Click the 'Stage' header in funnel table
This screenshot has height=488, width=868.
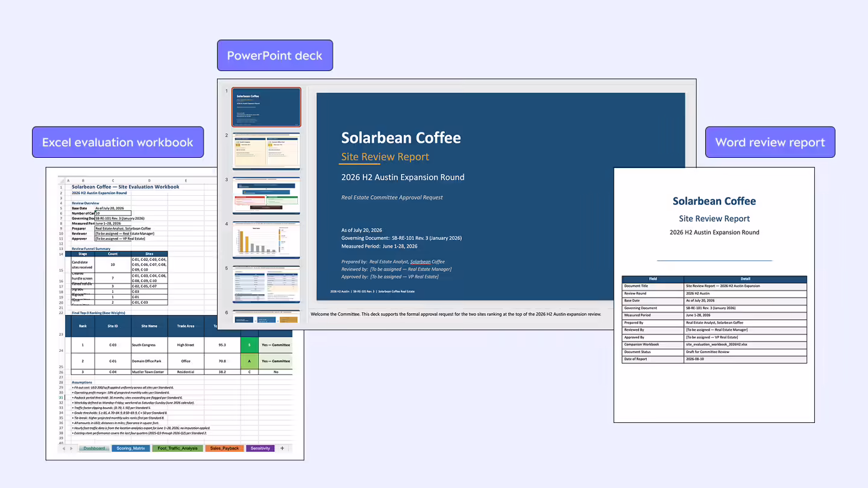(83, 254)
